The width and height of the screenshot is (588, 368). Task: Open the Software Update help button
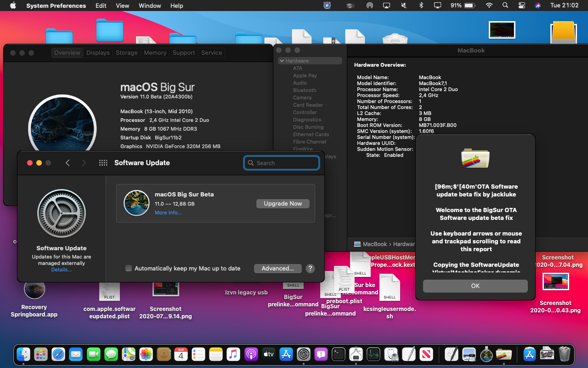pyautogui.click(x=310, y=269)
